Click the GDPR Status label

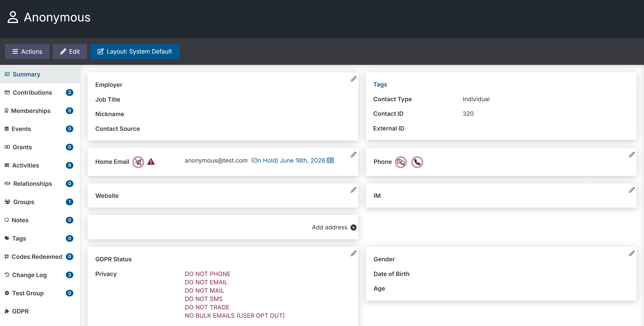click(113, 259)
